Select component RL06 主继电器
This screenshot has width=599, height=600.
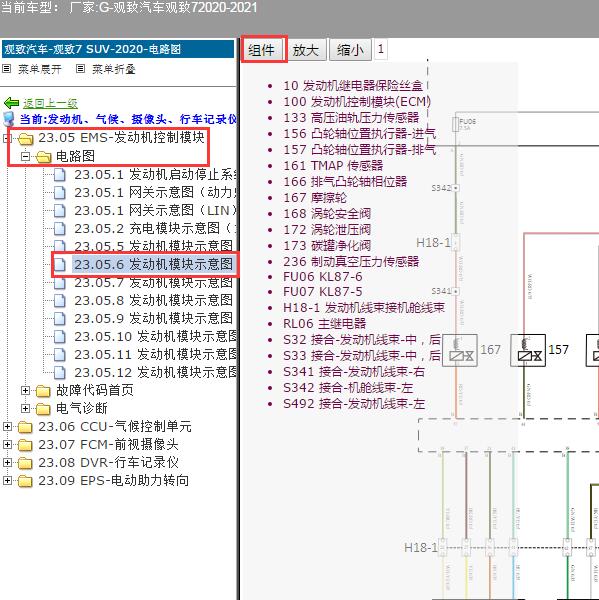pyautogui.click(x=324, y=324)
